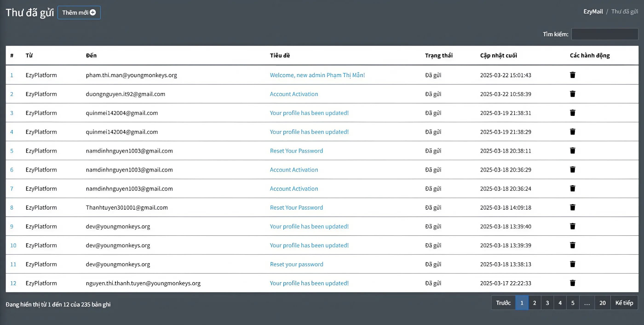Delete row 3 profile updated email
The image size is (644, 325).
[x=572, y=113]
